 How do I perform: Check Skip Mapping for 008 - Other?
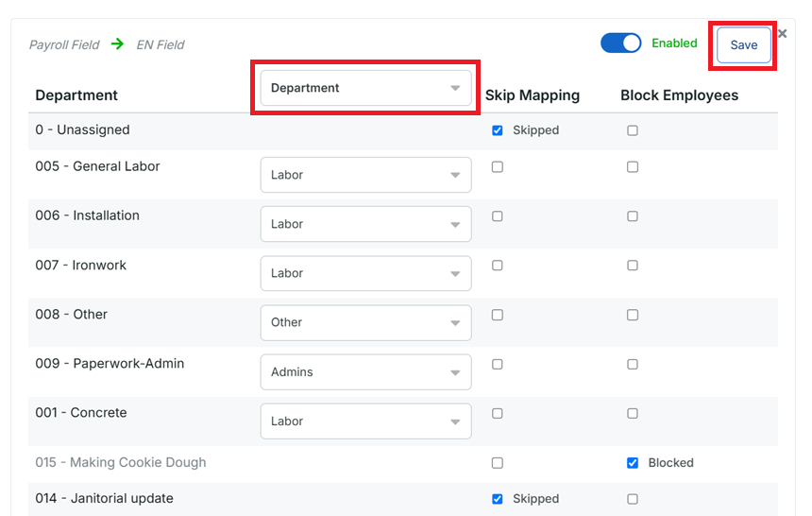coord(498,315)
